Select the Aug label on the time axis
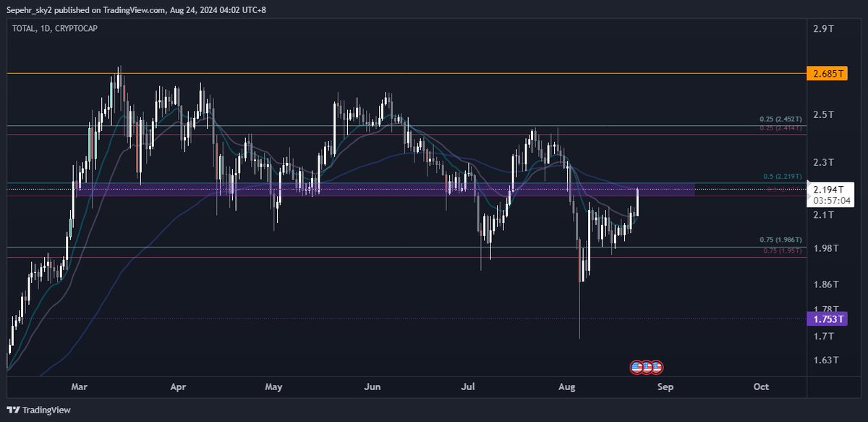Viewport: 868px width, 422px height. point(567,387)
